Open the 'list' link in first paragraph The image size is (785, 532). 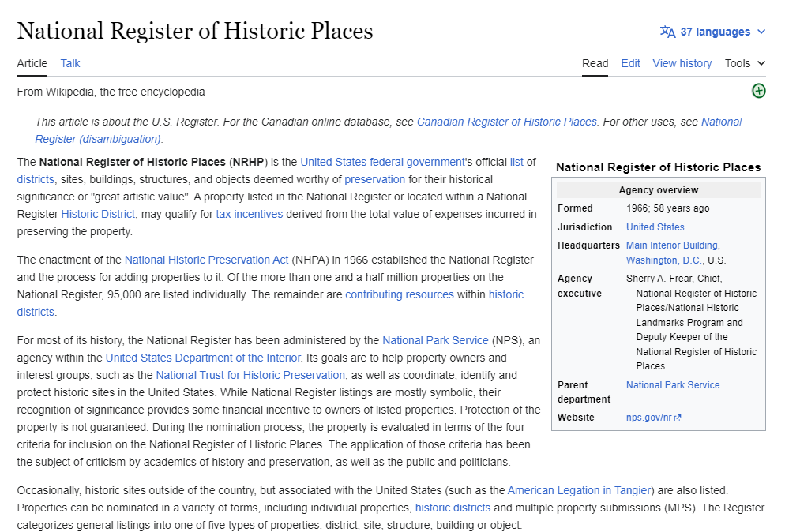click(516, 162)
